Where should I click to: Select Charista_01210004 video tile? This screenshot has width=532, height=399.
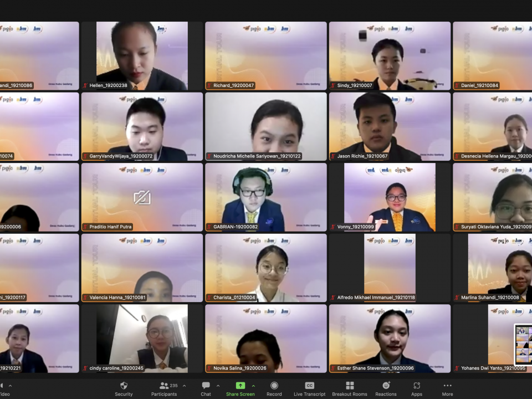pyautogui.click(x=266, y=268)
